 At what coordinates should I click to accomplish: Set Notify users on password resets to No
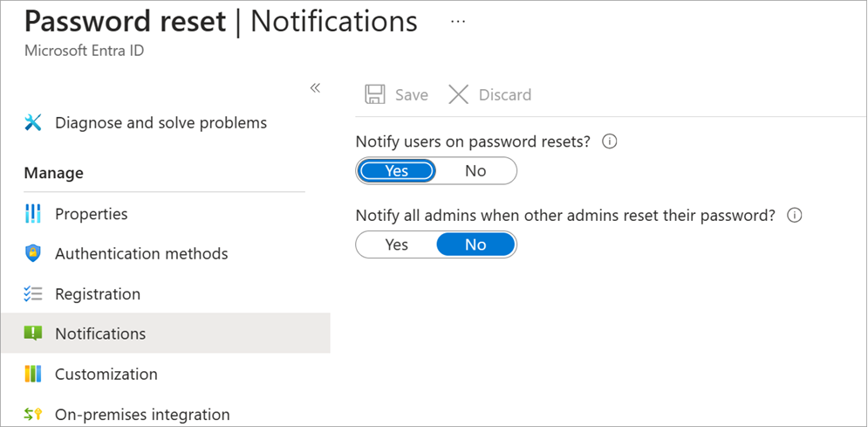(x=475, y=170)
